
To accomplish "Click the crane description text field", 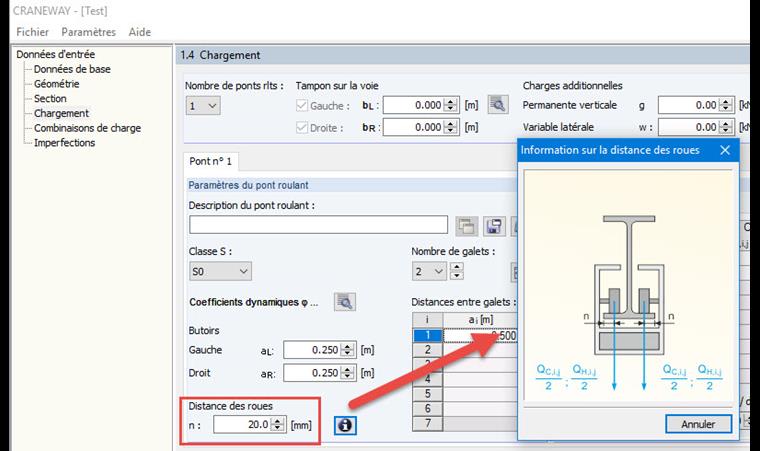I will click(318, 225).
